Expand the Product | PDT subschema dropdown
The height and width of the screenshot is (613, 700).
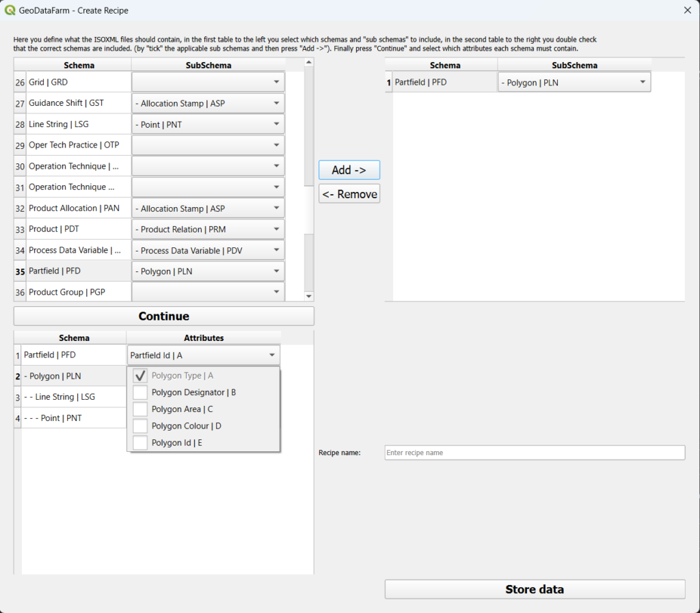[276, 230]
